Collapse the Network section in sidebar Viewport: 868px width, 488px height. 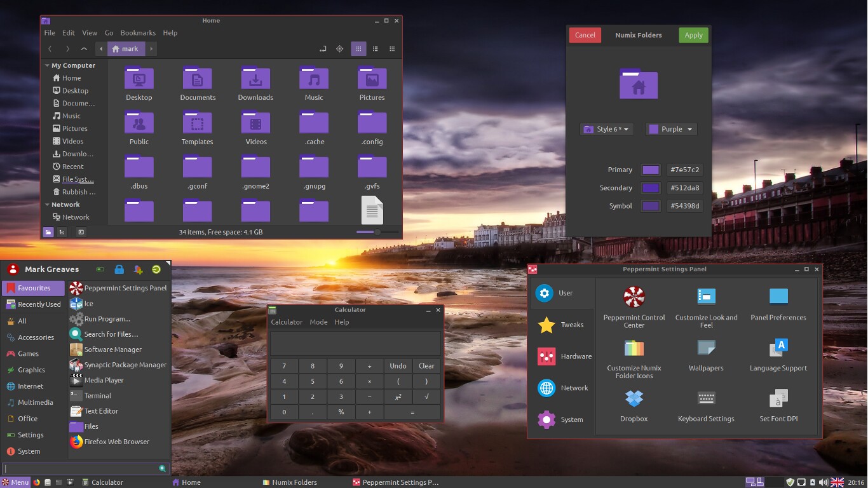point(47,205)
